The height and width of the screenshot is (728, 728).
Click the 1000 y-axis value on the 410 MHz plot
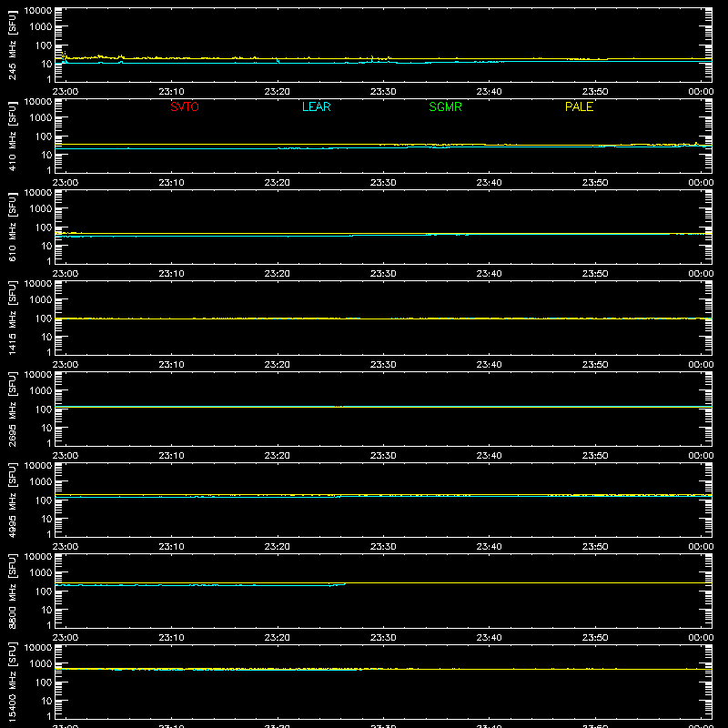41,118
